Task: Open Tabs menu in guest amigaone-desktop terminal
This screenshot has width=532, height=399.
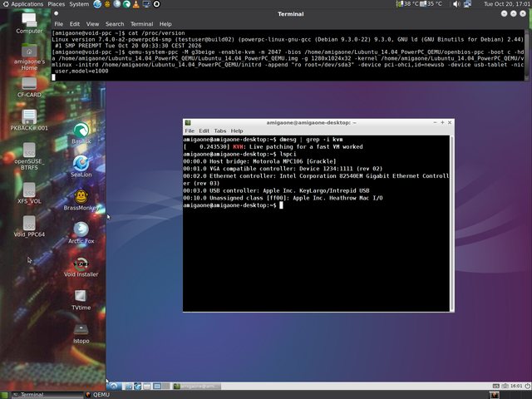Action: pyautogui.click(x=219, y=131)
